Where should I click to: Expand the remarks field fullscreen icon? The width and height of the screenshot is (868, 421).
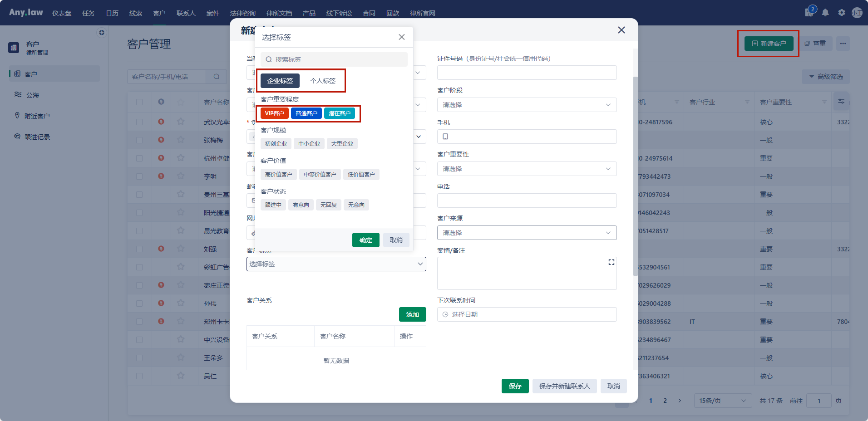point(612,262)
